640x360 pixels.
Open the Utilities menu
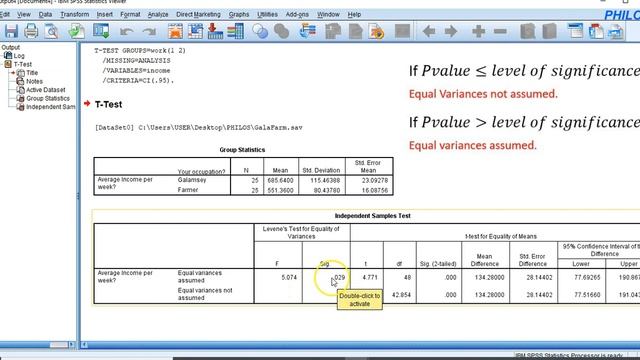pos(267,14)
